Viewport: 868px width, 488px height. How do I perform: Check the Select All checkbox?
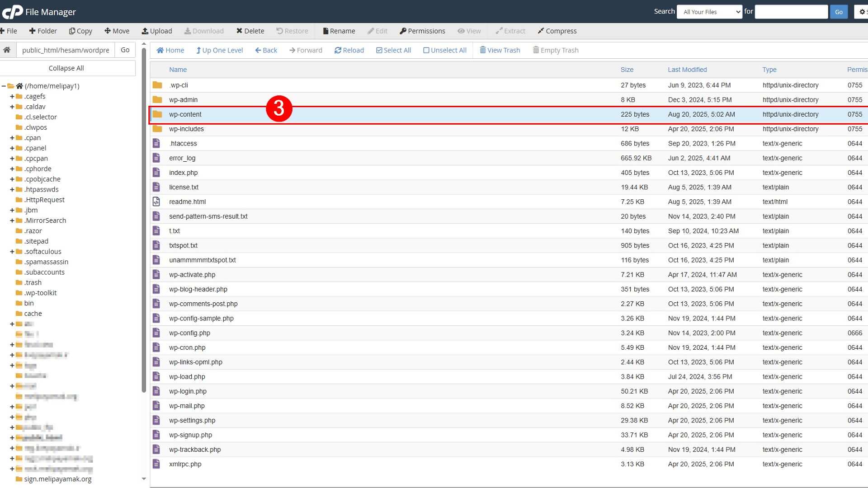379,50
